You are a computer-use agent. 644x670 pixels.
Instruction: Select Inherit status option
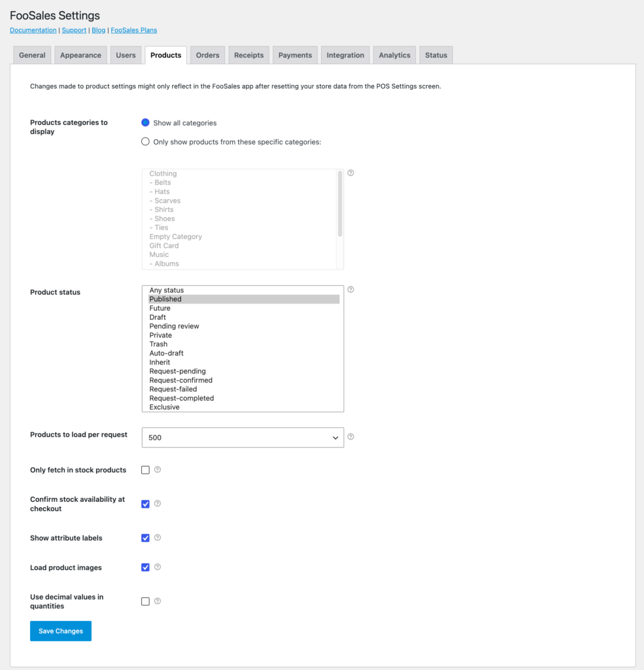click(244, 362)
